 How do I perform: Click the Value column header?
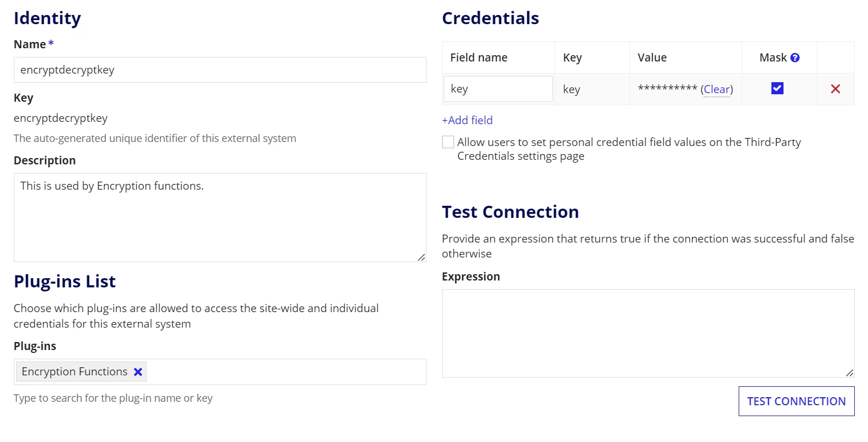pos(652,57)
